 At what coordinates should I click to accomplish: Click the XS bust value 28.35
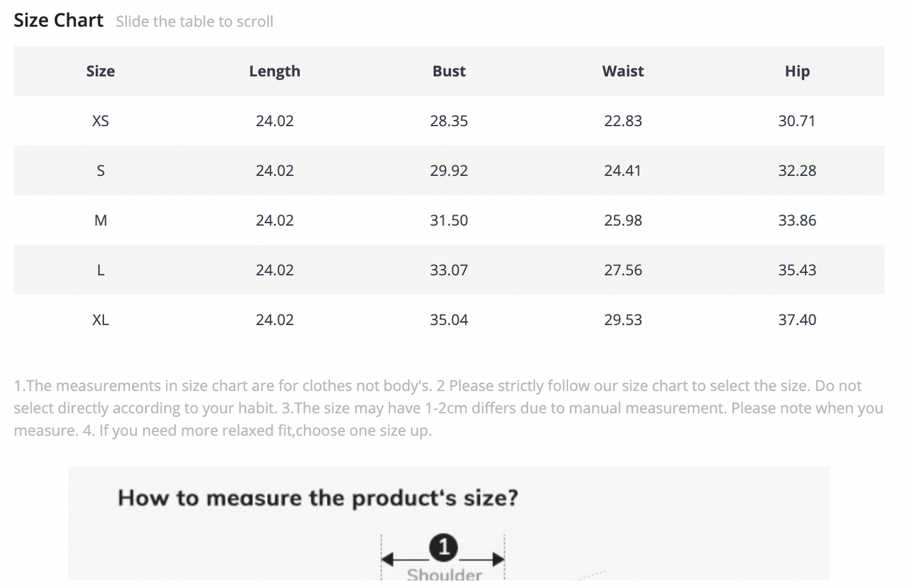click(x=449, y=121)
